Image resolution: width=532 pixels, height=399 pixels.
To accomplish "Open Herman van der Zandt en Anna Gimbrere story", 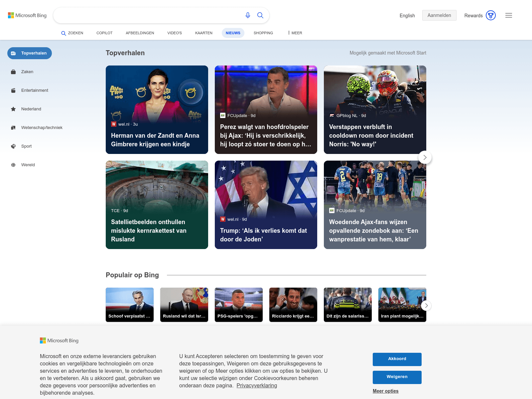I will 157,110.
